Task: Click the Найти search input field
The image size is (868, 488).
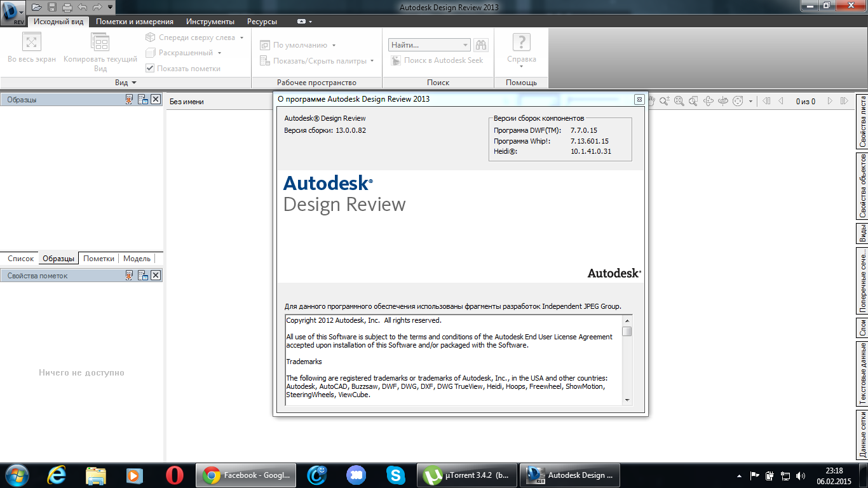Action: [x=425, y=45]
